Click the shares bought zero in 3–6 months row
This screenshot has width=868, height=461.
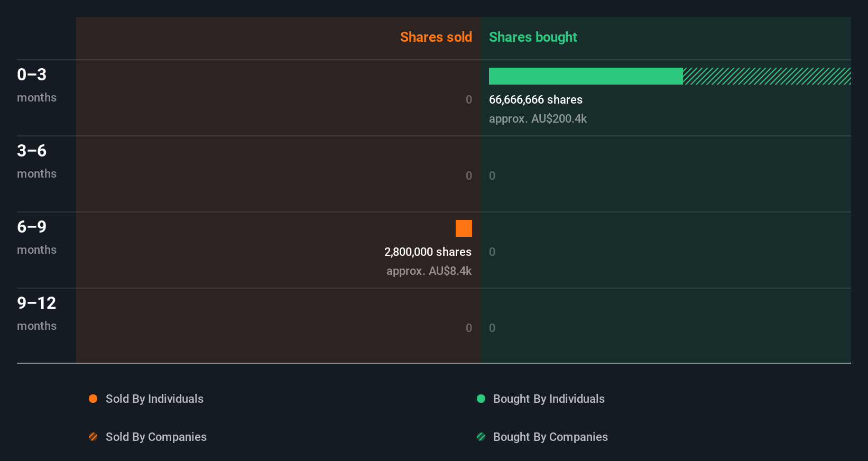pos(492,176)
